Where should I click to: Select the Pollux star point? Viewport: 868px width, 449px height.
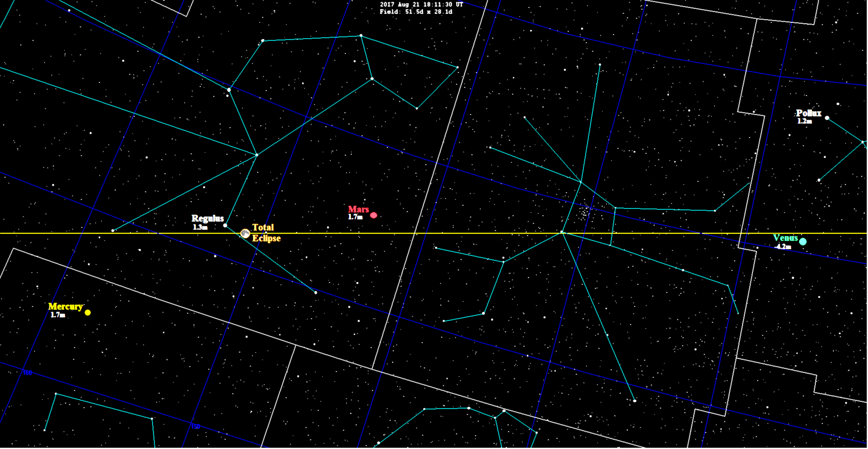pos(827,118)
